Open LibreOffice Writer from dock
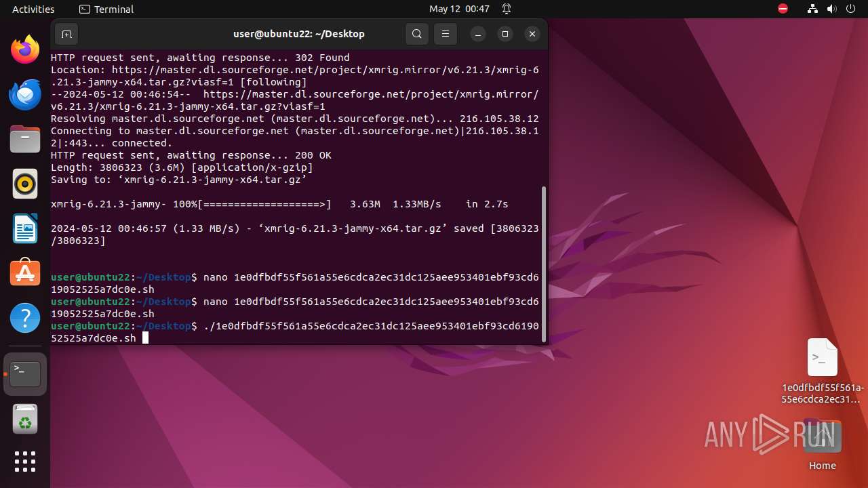 coord(25,228)
